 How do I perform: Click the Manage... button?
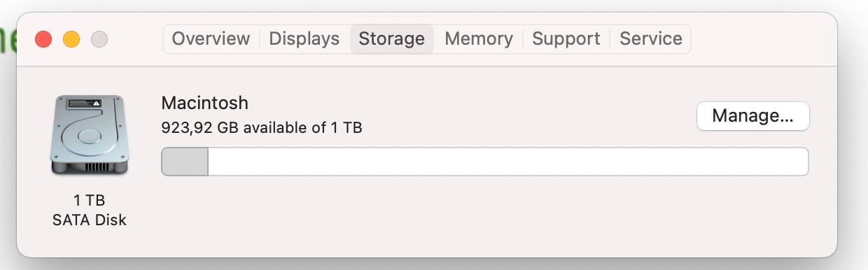point(753,116)
